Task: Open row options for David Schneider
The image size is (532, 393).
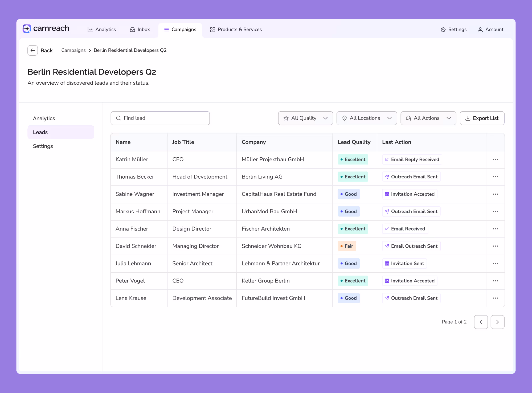Action: click(x=495, y=246)
